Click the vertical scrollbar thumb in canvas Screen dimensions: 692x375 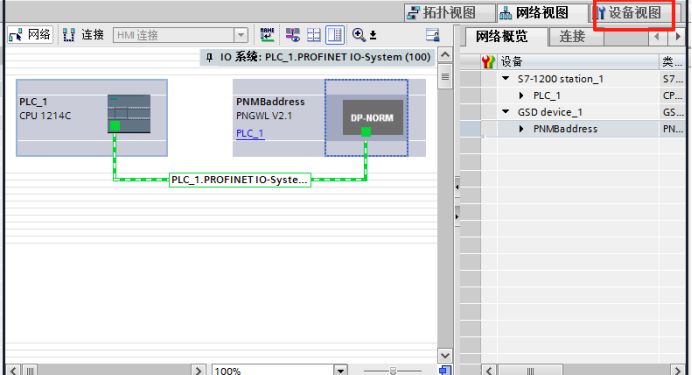pos(445,77)
